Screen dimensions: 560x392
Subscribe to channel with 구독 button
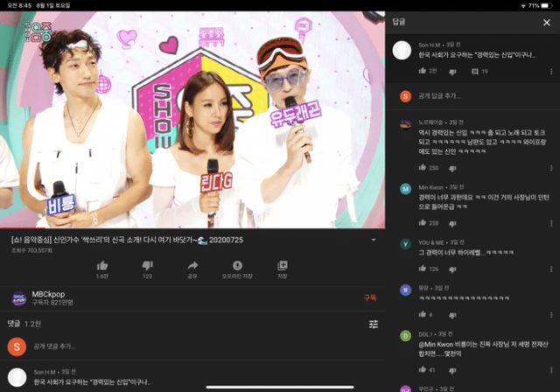(x=369, y=298)
